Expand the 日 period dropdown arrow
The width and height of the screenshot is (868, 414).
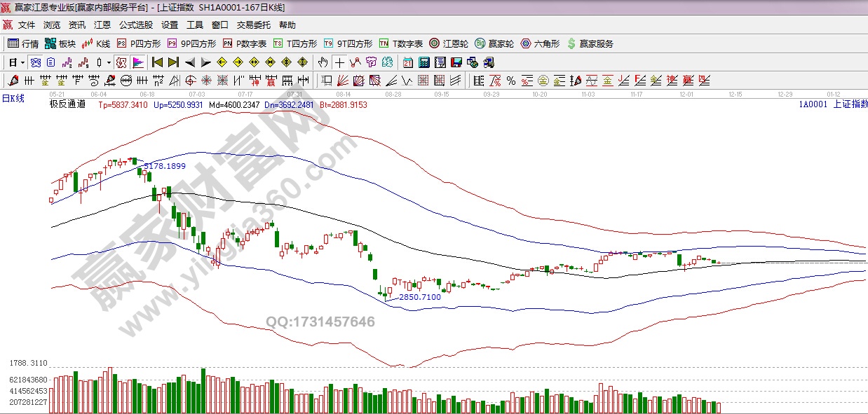pos(22,62)
